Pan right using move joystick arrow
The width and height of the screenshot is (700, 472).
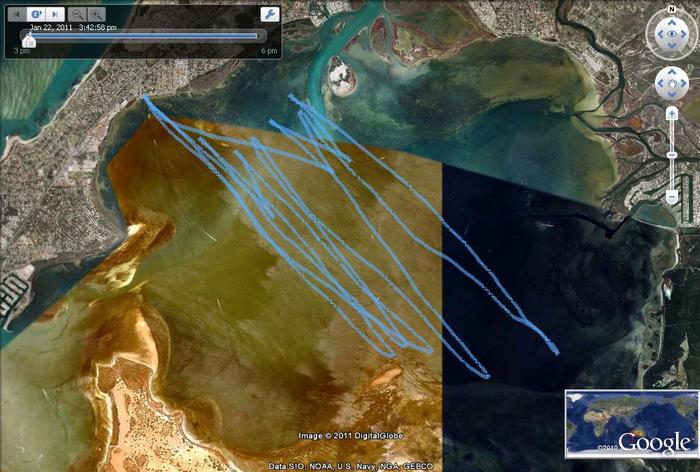coord(682,82)
